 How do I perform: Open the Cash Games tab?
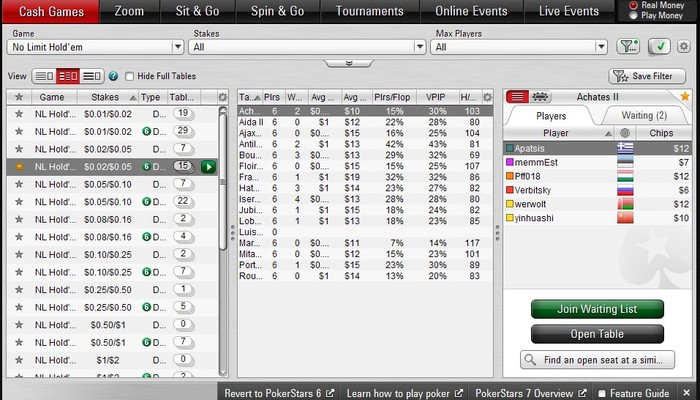pos(51,11)
